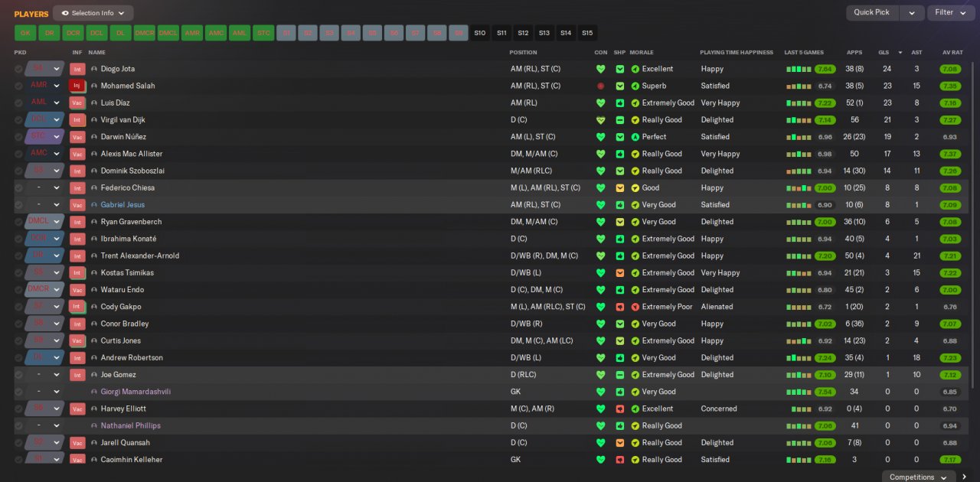Image resolution: width=980 pixels, height=482 pixels.
Task: Click the Int status badge for Diogo Jota
Action: pos(77,69)
